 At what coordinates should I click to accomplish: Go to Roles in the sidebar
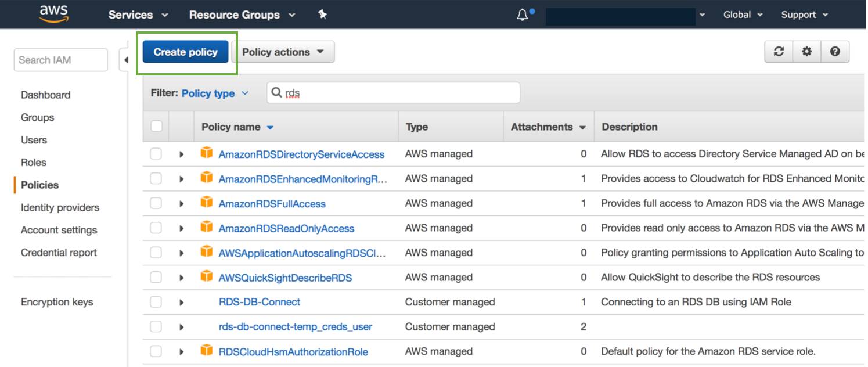[34, 163]
